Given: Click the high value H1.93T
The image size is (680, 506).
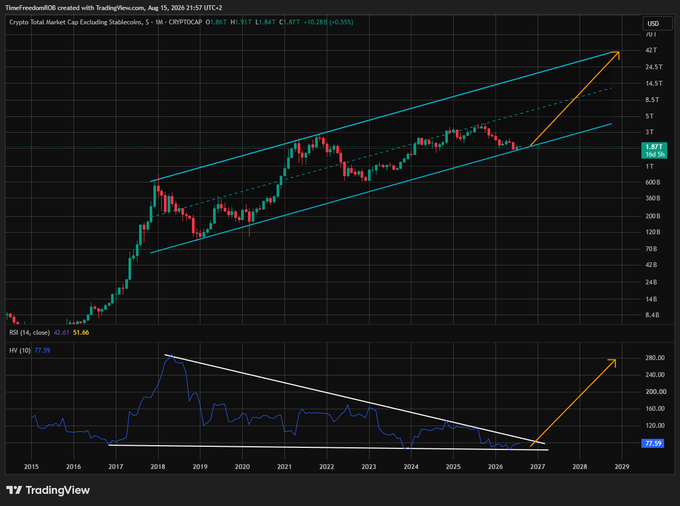Looking at the screenshot, I should [x=241, y=22].
